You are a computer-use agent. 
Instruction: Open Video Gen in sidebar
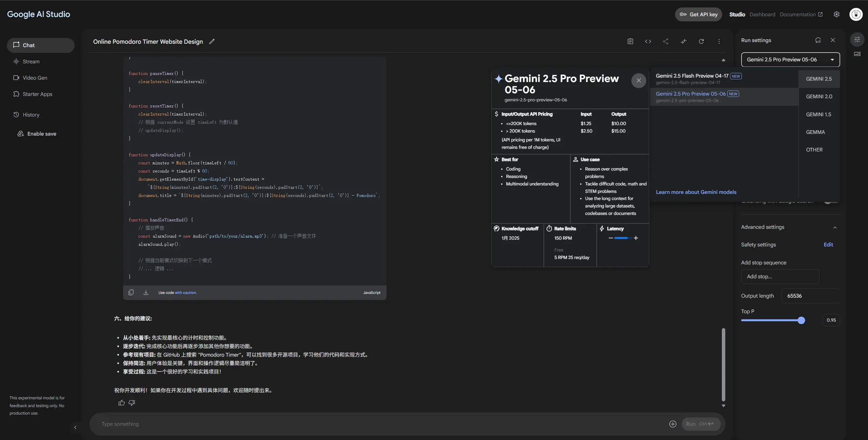tap(41, 78)
